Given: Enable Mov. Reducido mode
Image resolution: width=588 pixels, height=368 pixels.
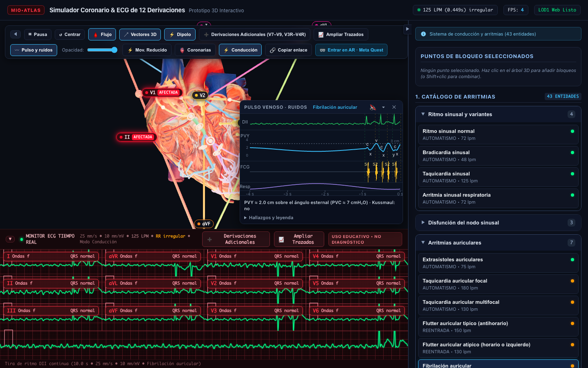Looking at the screenshot, I should (147, 50).
